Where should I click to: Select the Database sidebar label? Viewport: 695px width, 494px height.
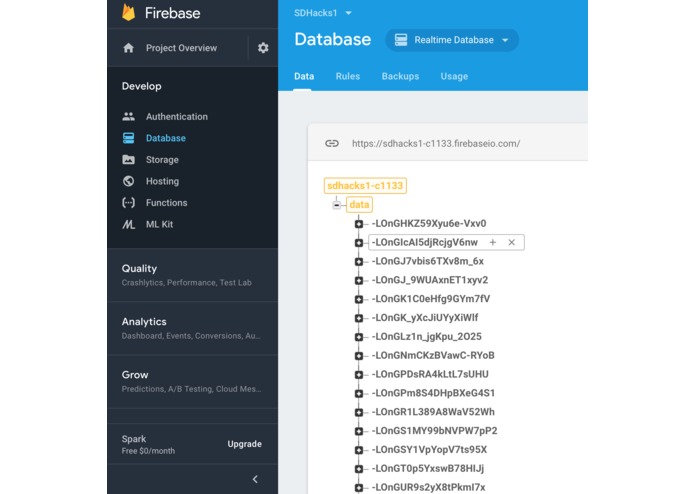click(166, 138)
